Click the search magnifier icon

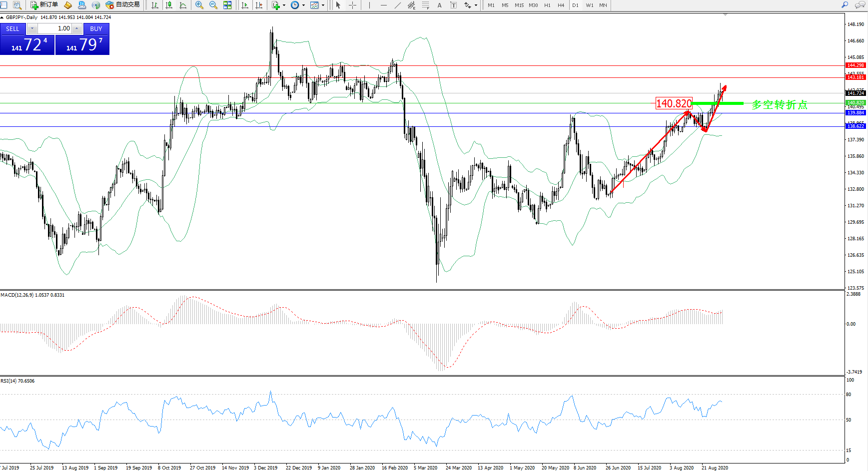845,5
